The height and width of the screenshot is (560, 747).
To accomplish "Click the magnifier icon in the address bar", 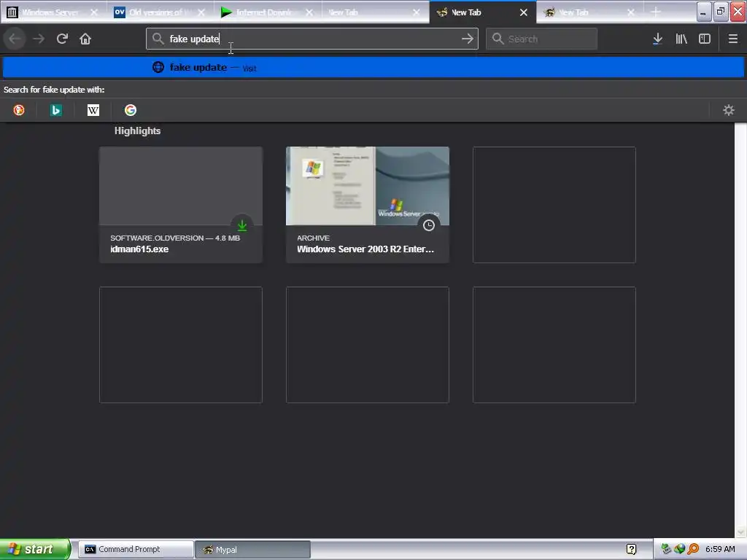I will [158, 39].
